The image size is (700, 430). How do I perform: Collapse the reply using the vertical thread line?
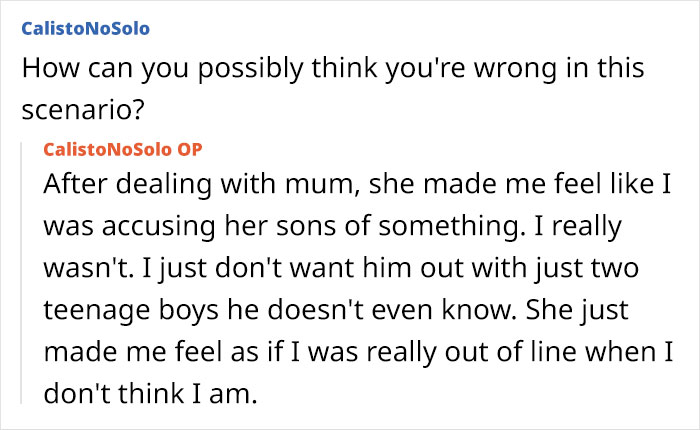pos(24,270)
